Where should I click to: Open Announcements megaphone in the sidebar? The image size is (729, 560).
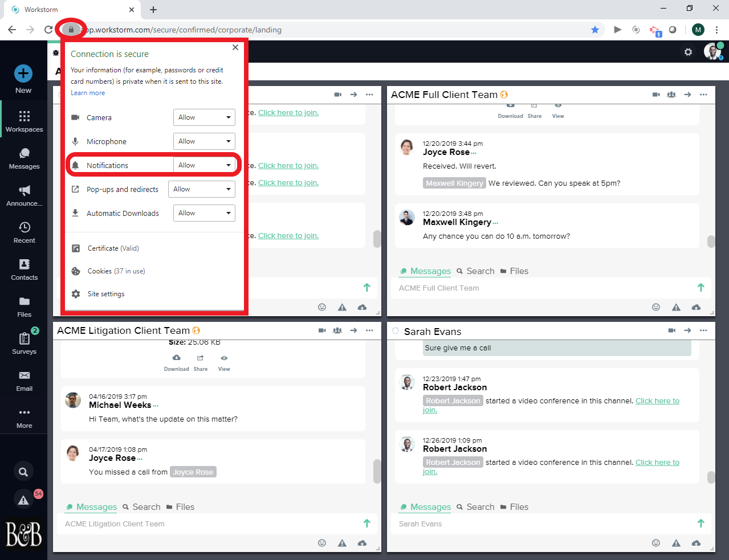[x=24, y=195]
